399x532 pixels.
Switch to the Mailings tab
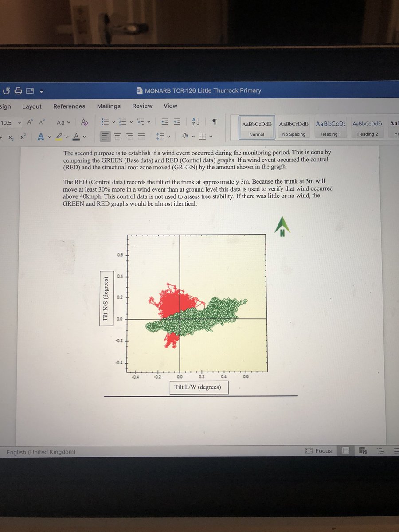pyautogui.click(x=109, y=106)
